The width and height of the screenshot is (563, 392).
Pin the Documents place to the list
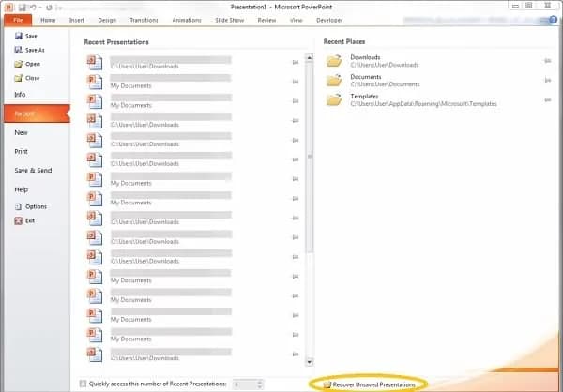tap(548, 80)
